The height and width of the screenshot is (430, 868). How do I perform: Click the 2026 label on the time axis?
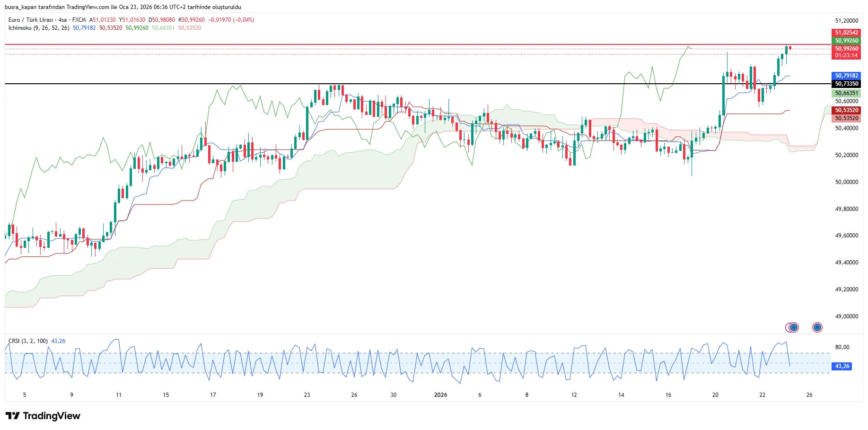pyautogui.click(x=440, y=395)
